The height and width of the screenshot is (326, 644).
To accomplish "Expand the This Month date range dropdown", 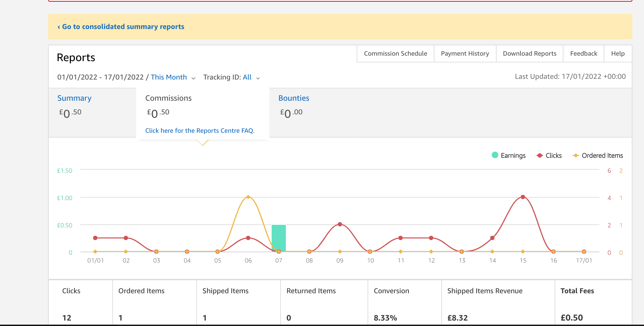I will pos(173,77).
